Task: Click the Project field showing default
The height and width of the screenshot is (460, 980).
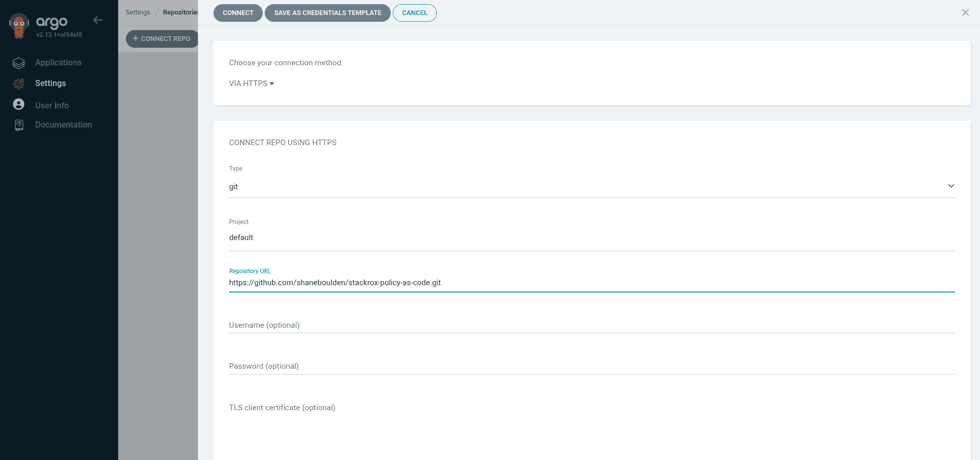Action: coord(592,238)
